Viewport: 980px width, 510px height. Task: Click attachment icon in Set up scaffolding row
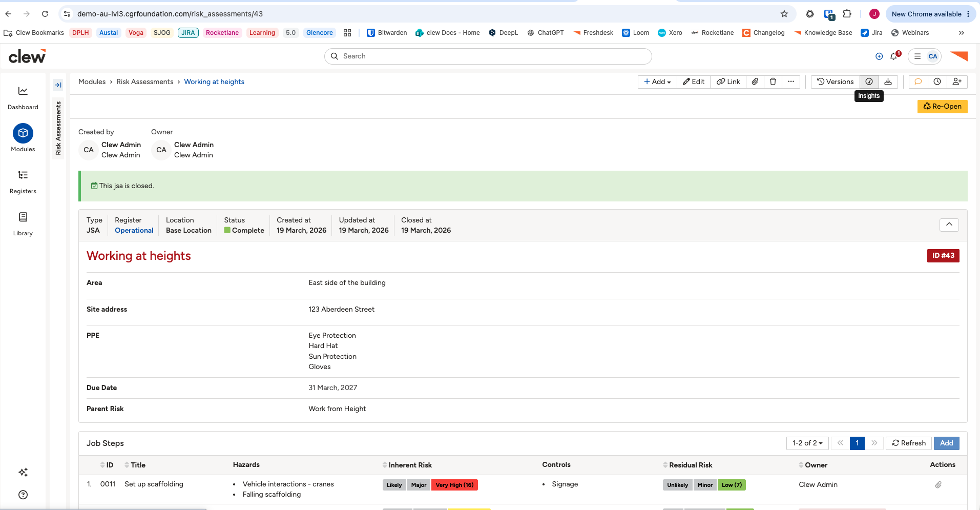(x=938, y=485)
